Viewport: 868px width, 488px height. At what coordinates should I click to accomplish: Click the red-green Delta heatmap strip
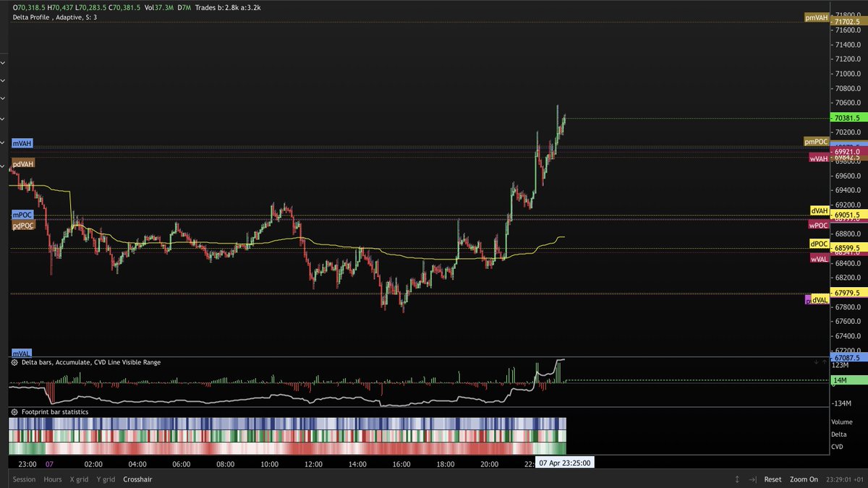click(x=287, y=436)
